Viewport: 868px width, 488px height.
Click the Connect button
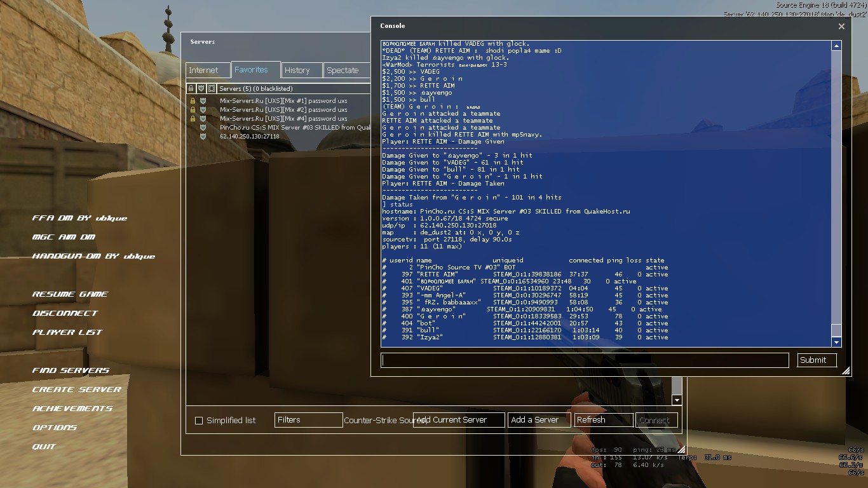pyautogui.click(x=656, y=420)
